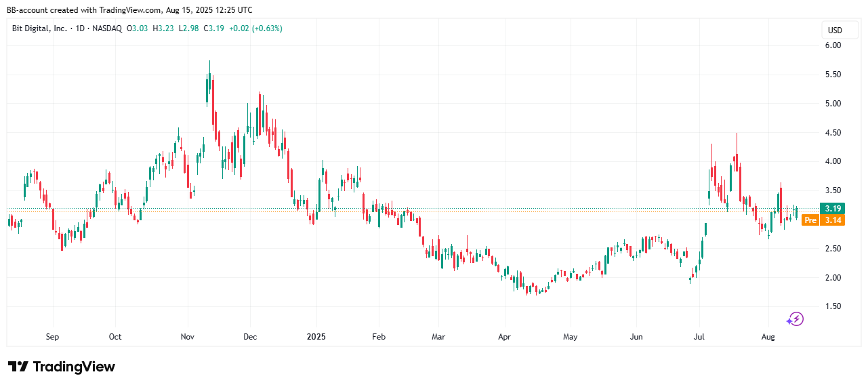Click the Pre 3.14 pre-market label

click(823, 220)
